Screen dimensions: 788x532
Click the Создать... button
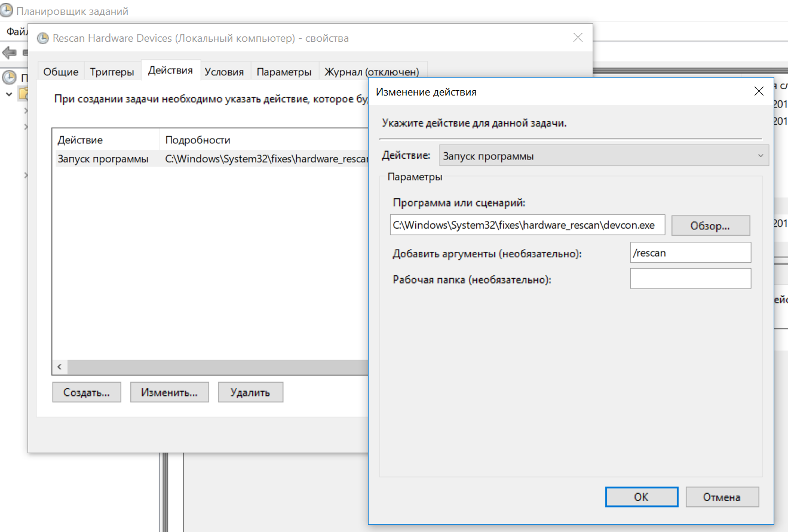point(87,392)
